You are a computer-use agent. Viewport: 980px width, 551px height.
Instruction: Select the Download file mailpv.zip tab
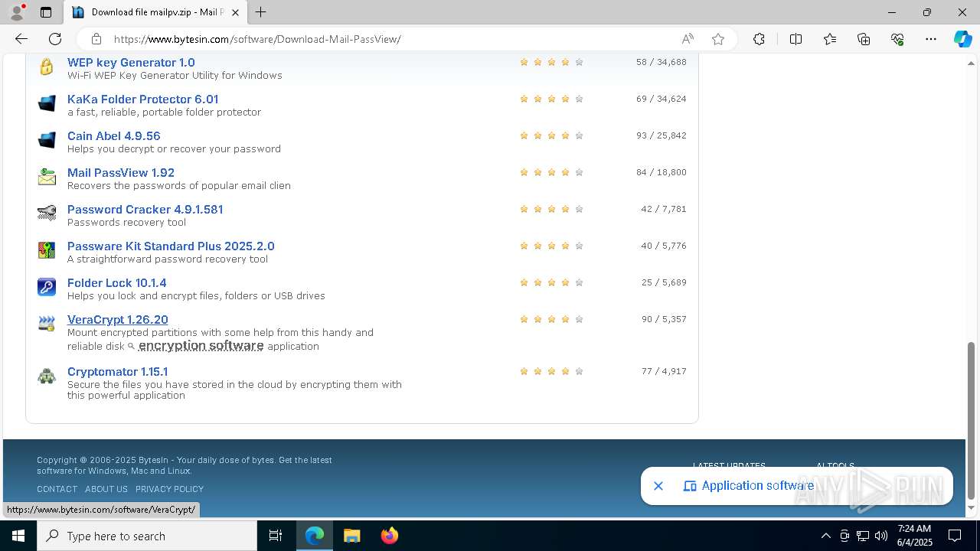click(155, 12)
